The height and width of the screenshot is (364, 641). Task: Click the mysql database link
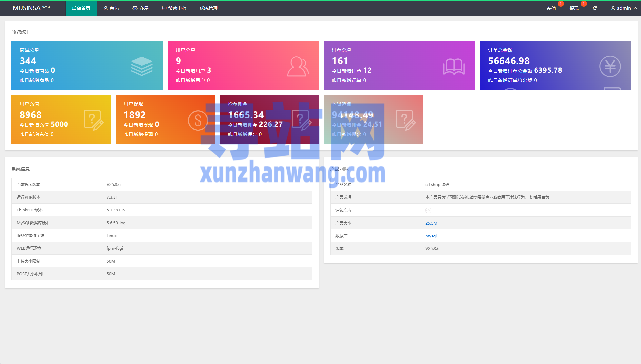point(431,236)
